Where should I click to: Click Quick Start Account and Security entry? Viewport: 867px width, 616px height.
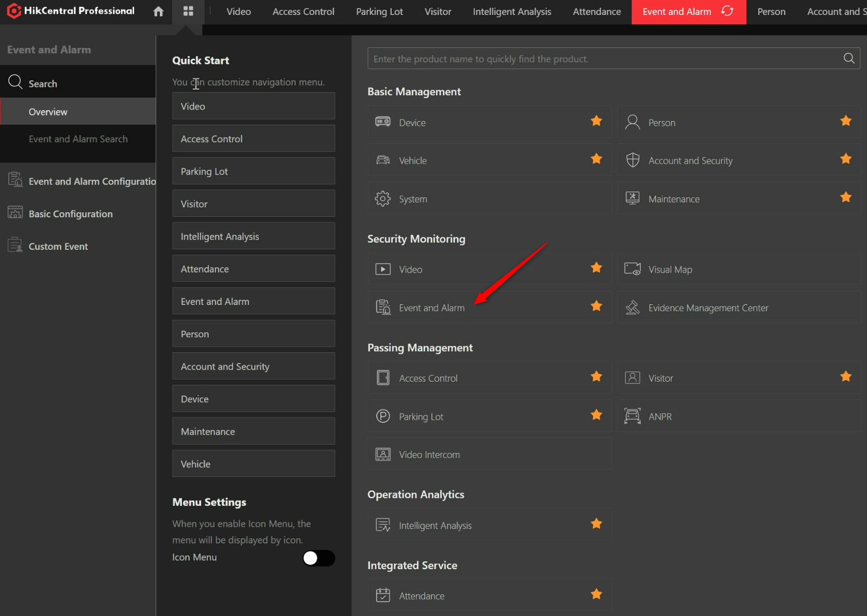click(254, 366)
